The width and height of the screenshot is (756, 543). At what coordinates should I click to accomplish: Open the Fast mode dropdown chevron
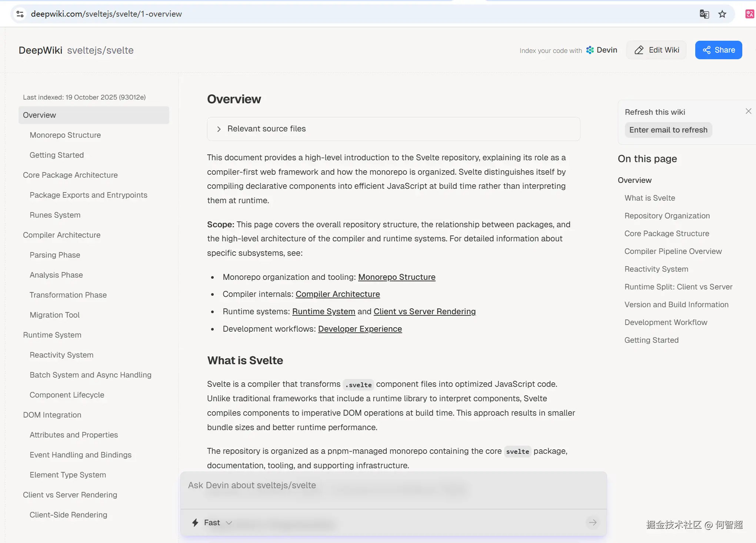229,523
